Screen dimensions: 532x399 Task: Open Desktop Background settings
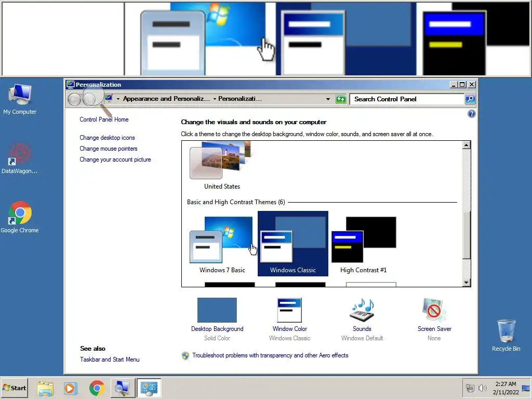click(x=217, y=320)
